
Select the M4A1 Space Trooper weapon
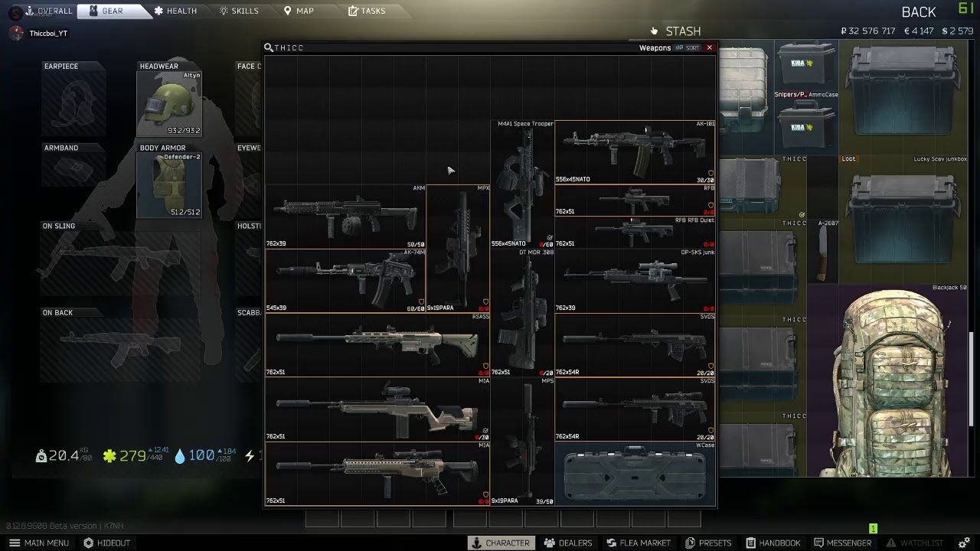[x=522, y=184]
